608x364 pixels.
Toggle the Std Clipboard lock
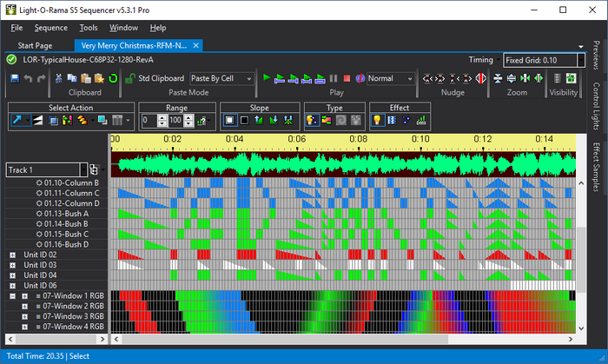coord(130,78)
